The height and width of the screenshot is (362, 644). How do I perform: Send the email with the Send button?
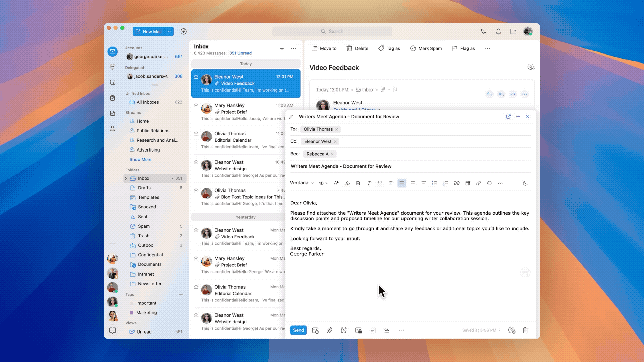pyautogui.click(x=298, y=330)
